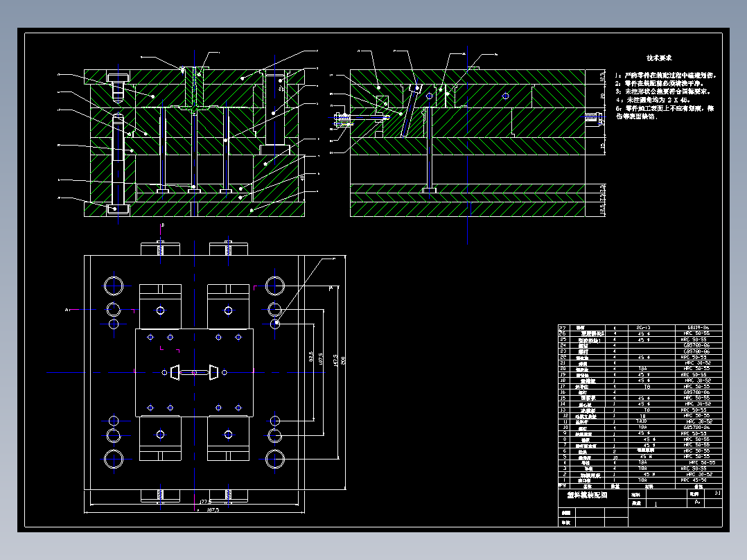Click the central cavity part shape in plan view
This screenshot has height=560, width=747.
(194, 372)
